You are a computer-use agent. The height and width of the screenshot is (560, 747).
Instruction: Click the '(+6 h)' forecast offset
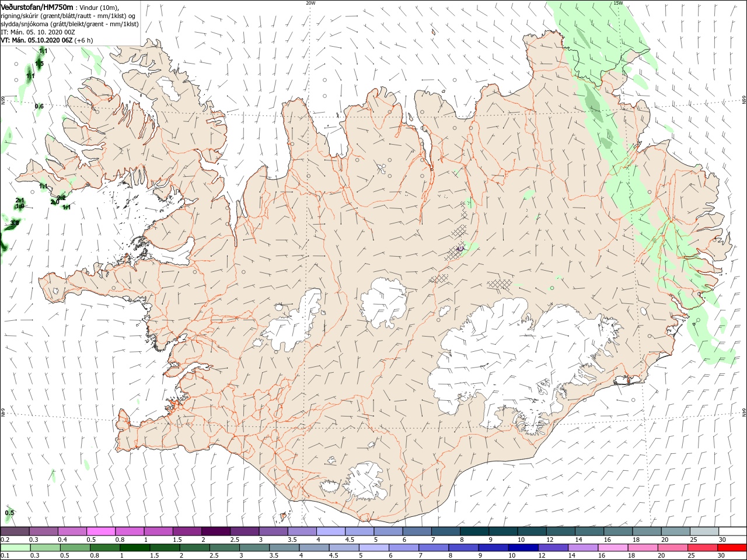coord(83,40)
